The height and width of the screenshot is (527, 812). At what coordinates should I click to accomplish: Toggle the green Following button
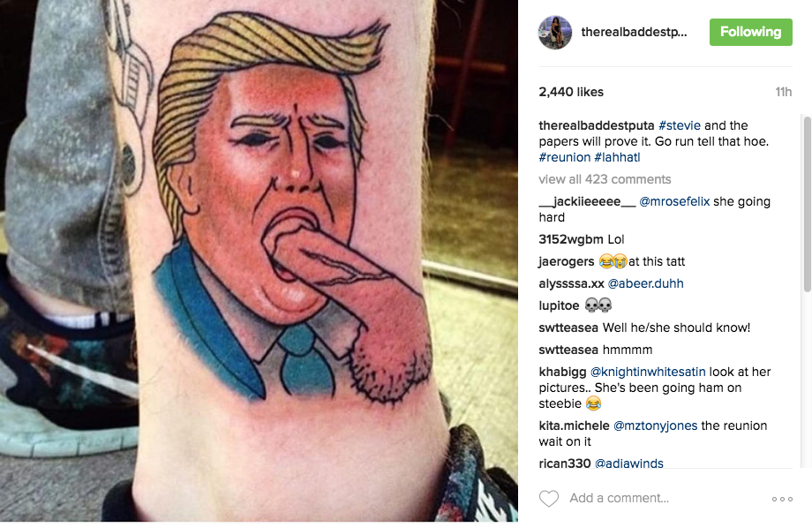pos(751,32)
